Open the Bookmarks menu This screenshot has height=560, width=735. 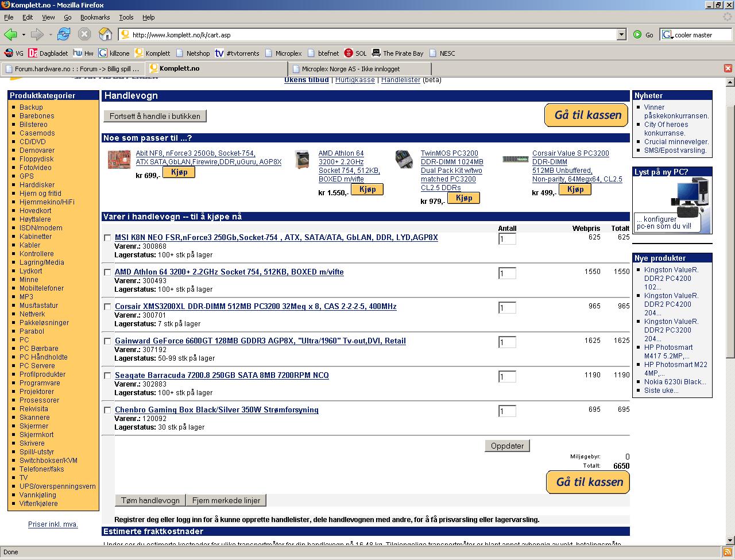coord(95,18)
